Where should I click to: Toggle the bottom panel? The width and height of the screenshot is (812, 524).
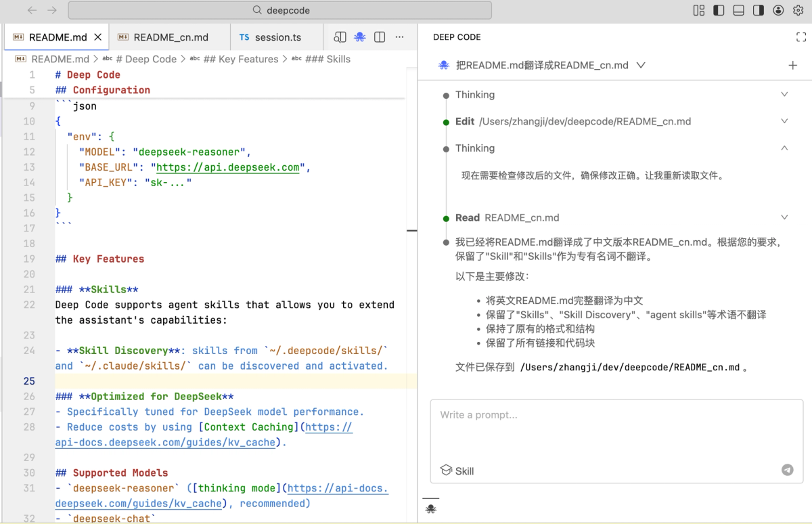pos(738,10)
